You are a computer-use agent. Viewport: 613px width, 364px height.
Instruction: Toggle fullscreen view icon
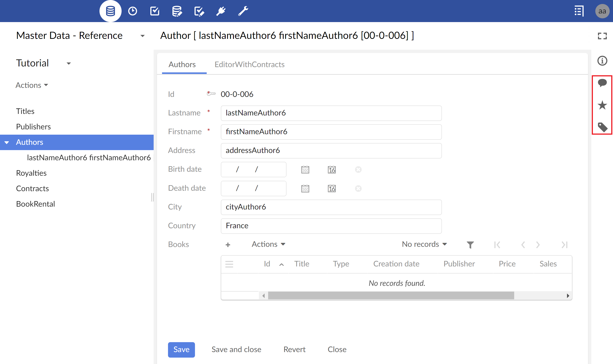(602, 36)
